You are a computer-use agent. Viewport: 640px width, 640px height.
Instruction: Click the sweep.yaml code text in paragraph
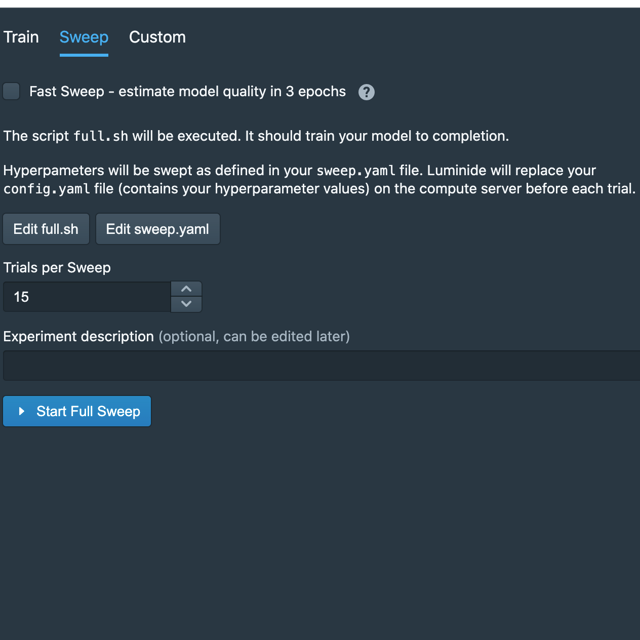(356, 171)
